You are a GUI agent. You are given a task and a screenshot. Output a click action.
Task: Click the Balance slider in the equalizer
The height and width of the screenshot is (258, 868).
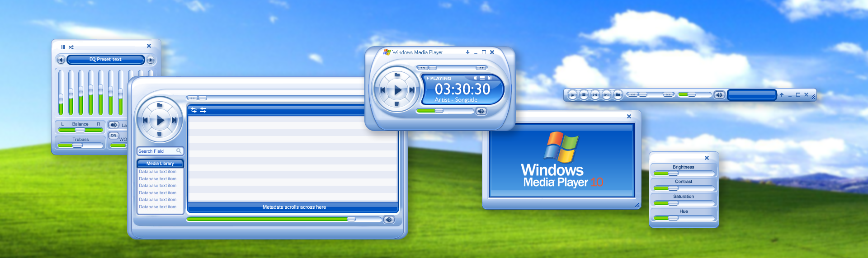pos(80,130)
